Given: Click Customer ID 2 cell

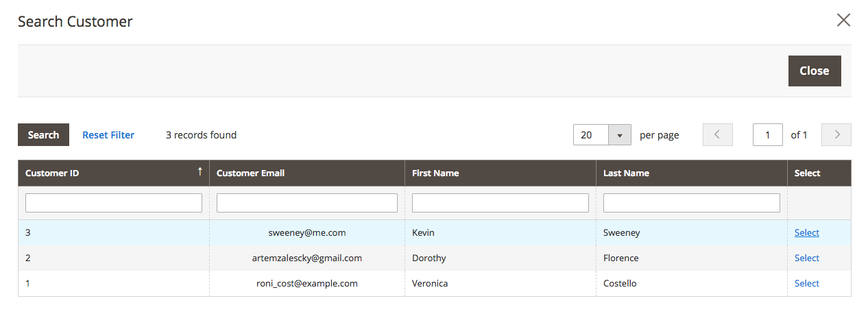Looking at the screenshot, I should (114, 258).
